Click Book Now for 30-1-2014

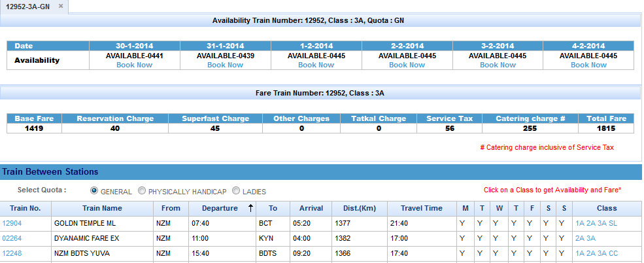(134, 65)
